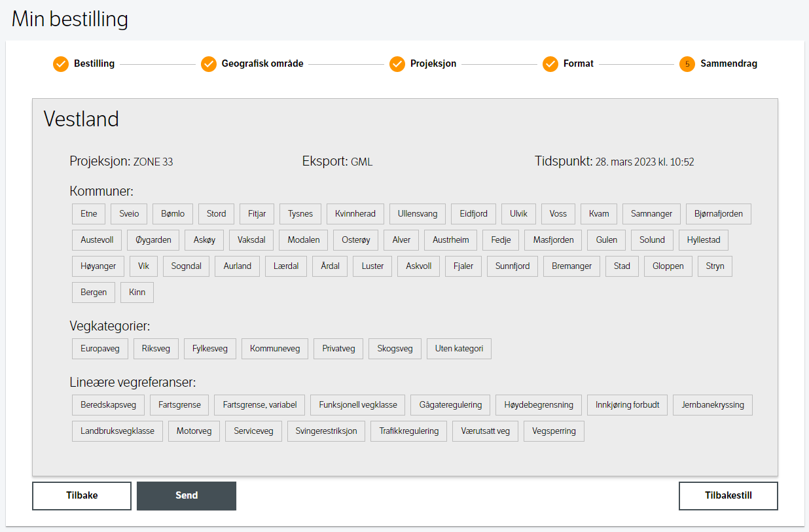
Task: Click the Gulen tag
Action: click(x=607, y=240)
